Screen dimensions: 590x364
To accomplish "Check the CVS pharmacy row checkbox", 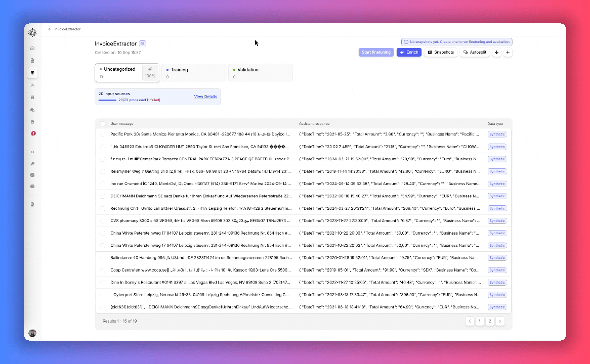I will [103, 221].
